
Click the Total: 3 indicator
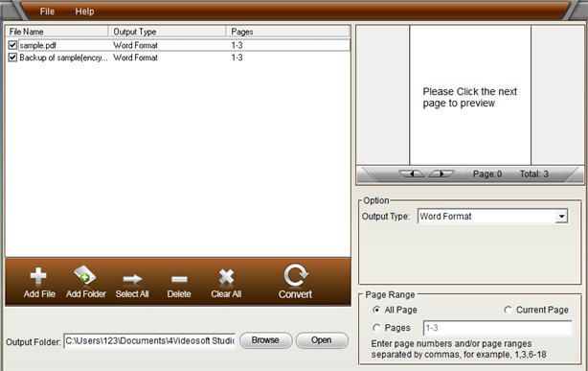(534, 174)
